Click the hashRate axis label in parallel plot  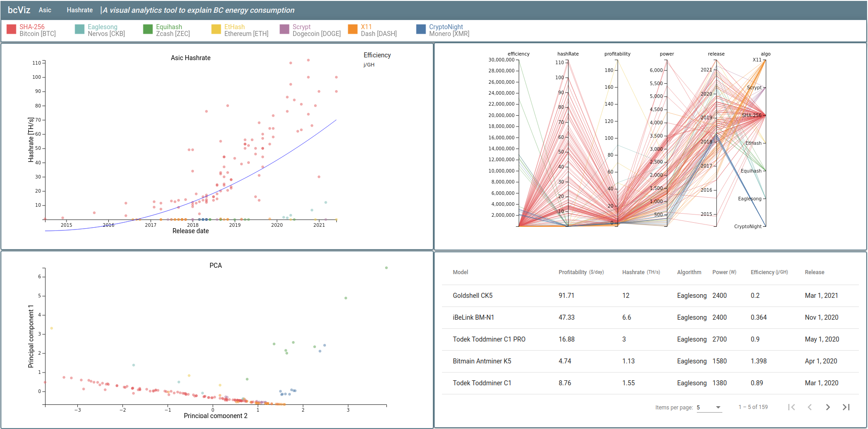[x=568, y=54]
